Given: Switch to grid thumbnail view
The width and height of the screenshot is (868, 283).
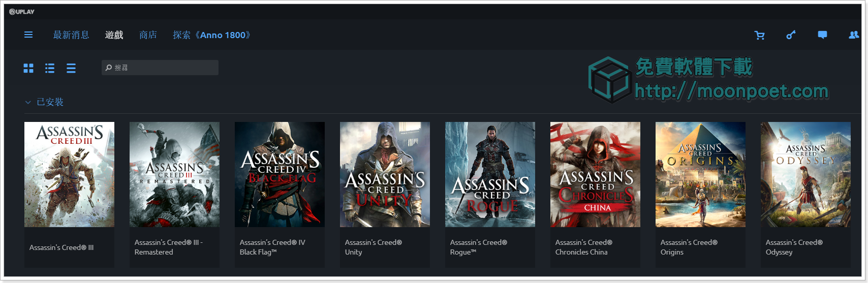Looking at the screenshot, I should click(28, 68).
